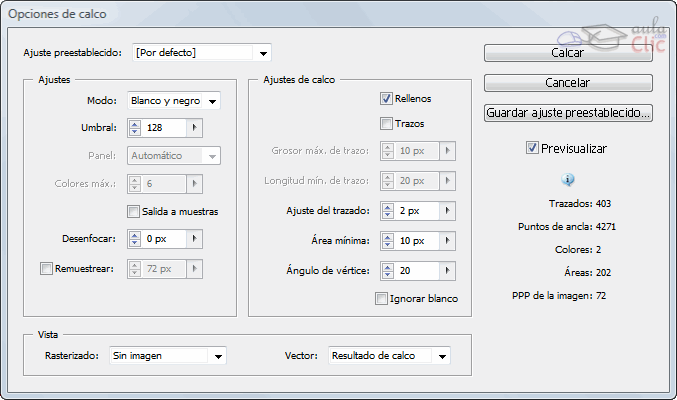The width and height of the screenshot is (677, 400).
Task: Uncheck the Rellenos checkbox
Action: point(386,99)
